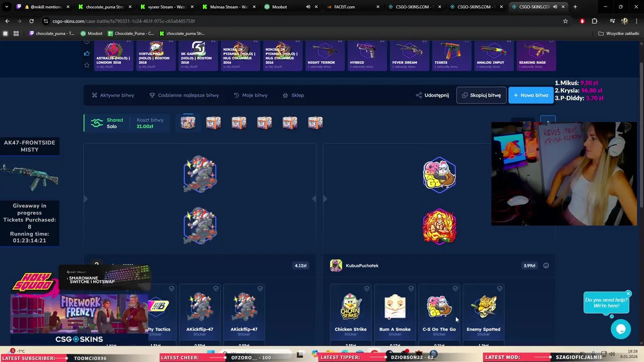Click the left arrow of the right battle spinner

click(x=325, y=199)
